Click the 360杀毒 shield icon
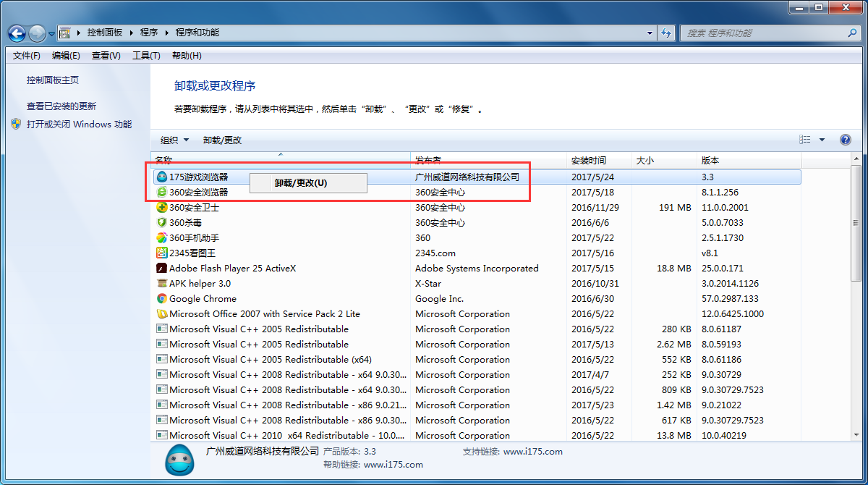This screenshot has width=868, height=485. [162, 222]
